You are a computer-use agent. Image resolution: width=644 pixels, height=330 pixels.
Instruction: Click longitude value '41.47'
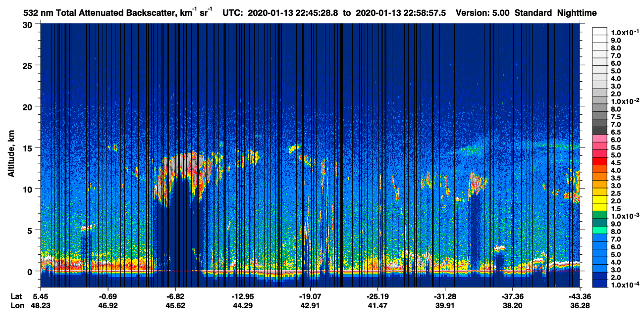coord(377,306)
